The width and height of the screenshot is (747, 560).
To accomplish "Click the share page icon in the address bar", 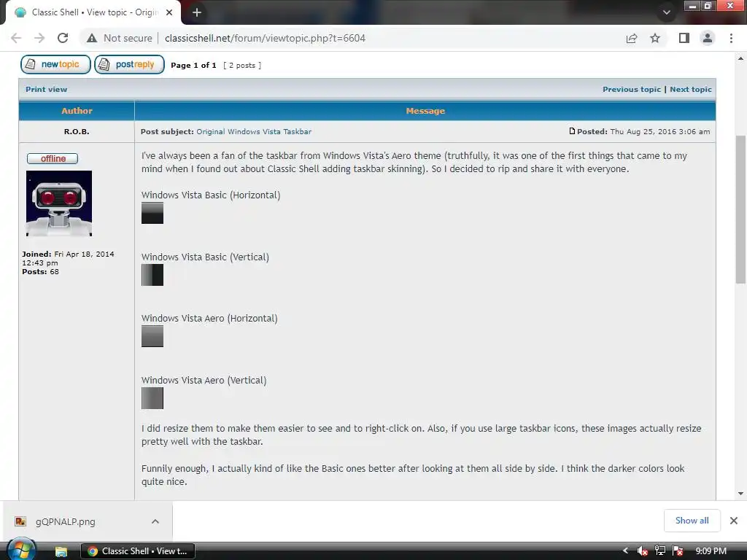I will [x=632, y=38].
